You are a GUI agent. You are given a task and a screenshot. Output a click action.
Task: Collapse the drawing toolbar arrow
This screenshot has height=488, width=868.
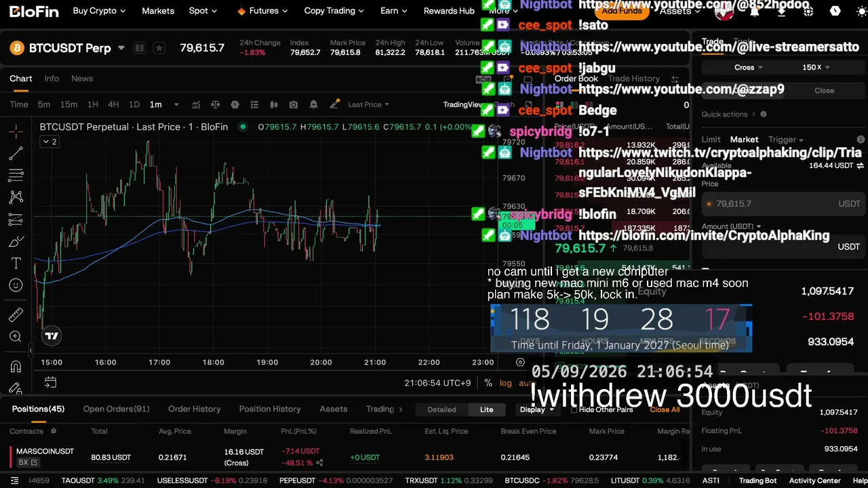30,350
